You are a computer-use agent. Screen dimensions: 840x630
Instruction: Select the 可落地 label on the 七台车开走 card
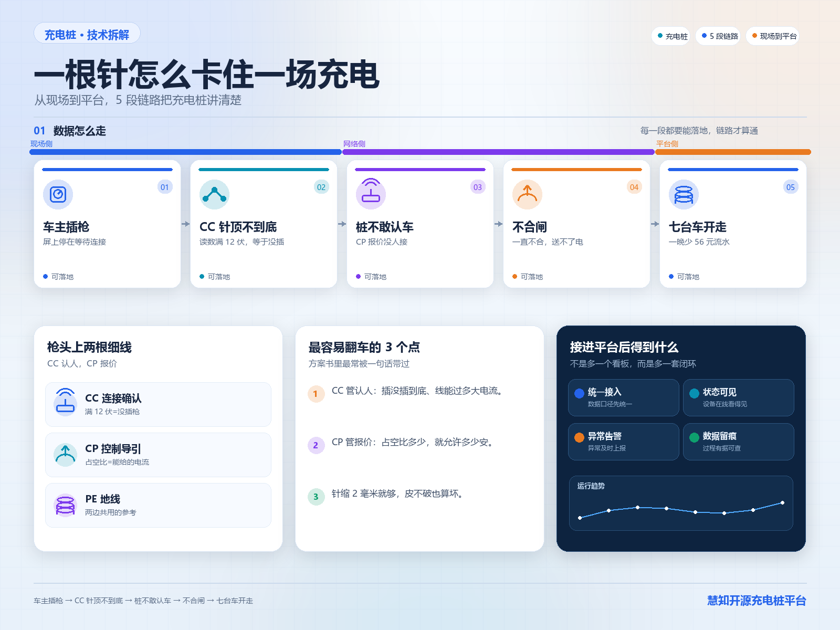coord(688,277)
